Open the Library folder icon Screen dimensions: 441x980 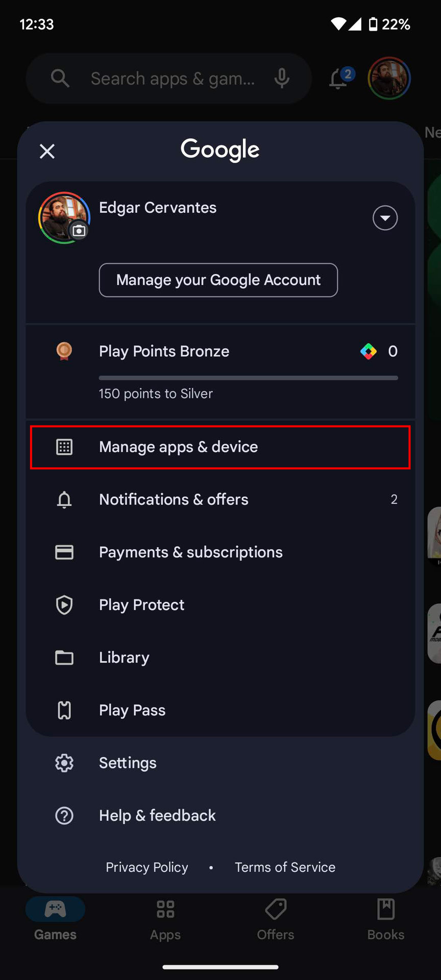64,657
